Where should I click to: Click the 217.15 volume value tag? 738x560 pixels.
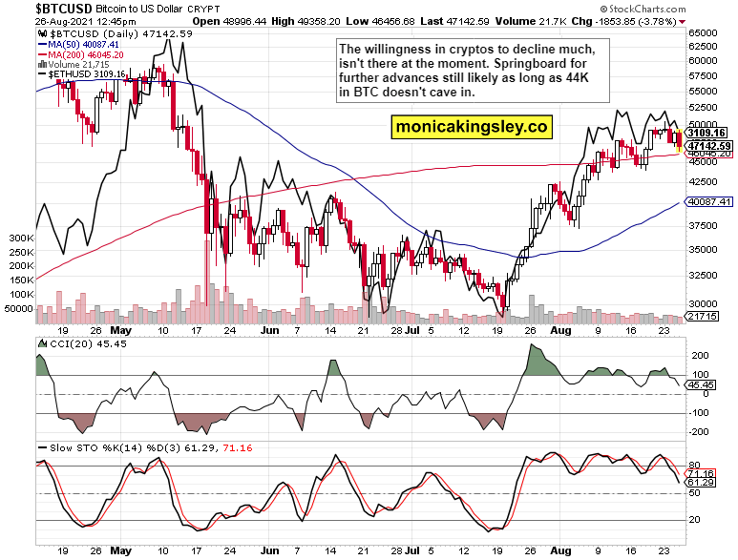(706, 316)
